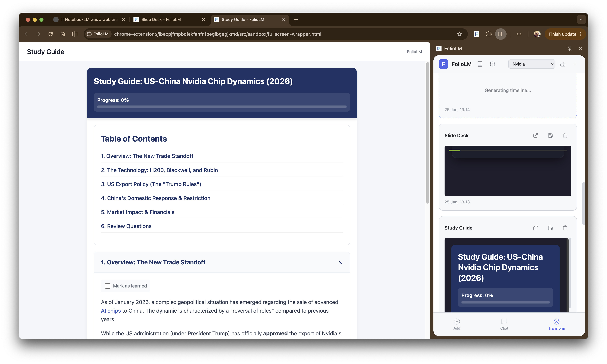Save the Study Guide artifact
The image size is (607, 364).
point(550,228)
